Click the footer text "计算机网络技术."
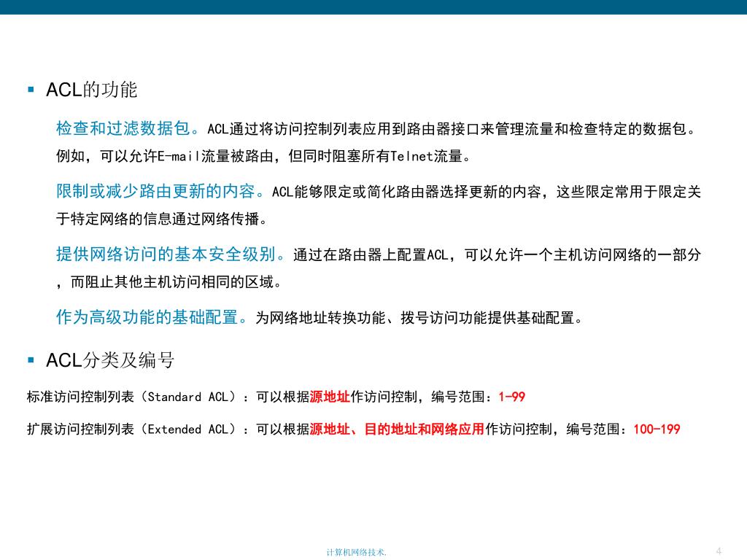 point(356,552)
